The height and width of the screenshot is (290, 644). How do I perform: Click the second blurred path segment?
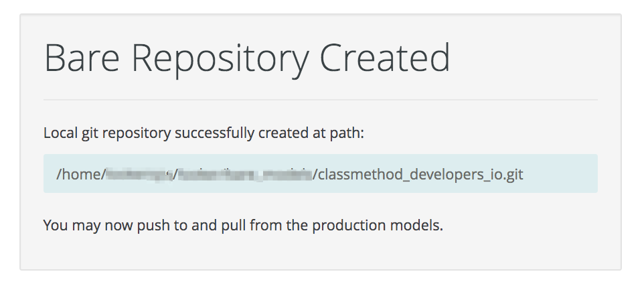point(244,175)
